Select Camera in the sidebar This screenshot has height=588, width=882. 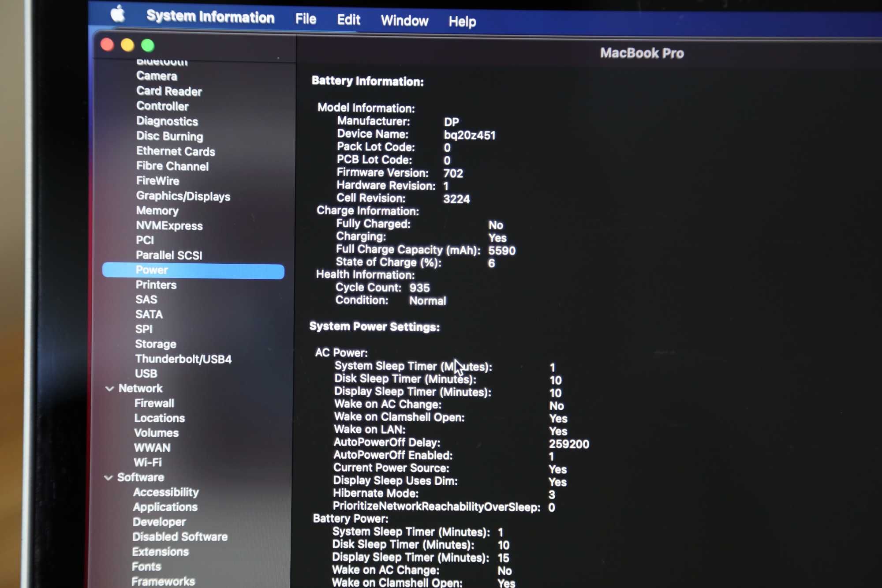(x=157, y=76)
